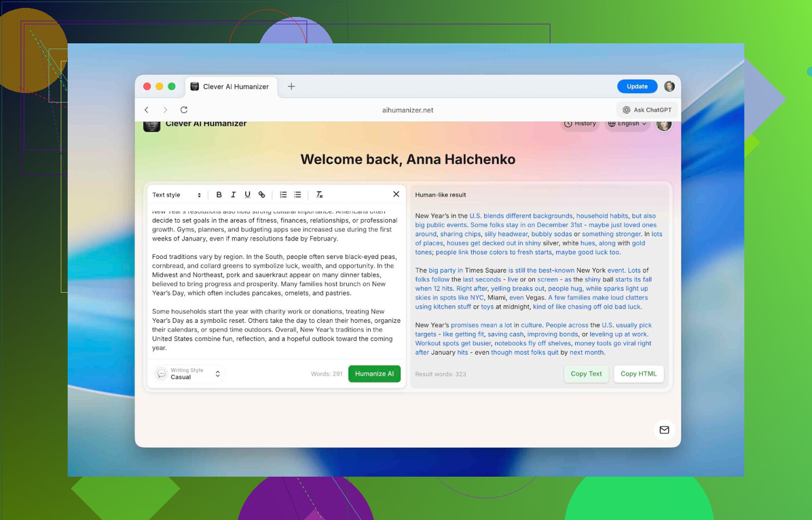Reload the page
This screenshot has width=812, height=520.
coord(184,110)
